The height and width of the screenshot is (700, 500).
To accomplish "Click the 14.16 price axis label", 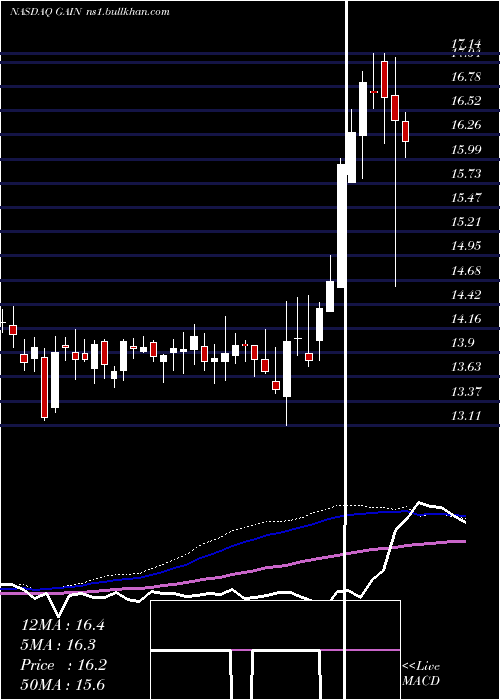I will 466,319.
